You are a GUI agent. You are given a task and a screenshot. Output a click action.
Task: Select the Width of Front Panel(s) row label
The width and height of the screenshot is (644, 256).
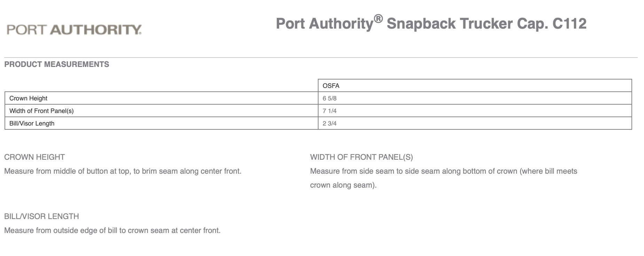click(41, 111)
